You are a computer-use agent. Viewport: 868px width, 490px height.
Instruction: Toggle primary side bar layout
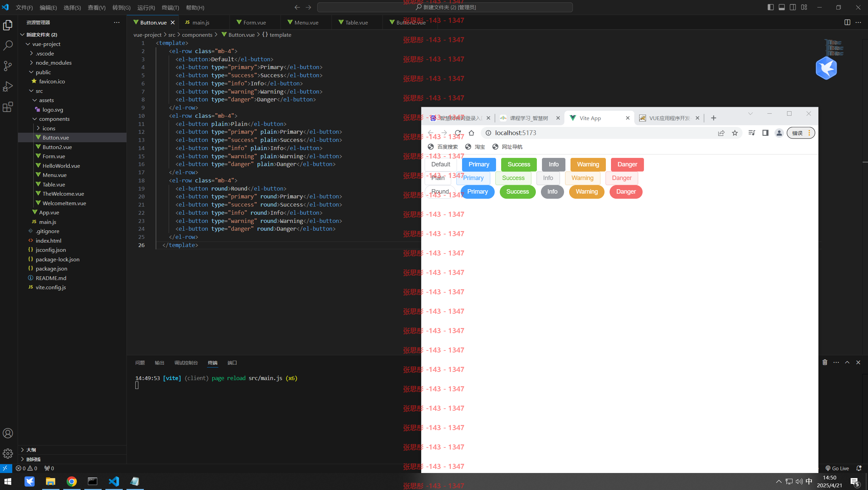click(x=770, y=7)
